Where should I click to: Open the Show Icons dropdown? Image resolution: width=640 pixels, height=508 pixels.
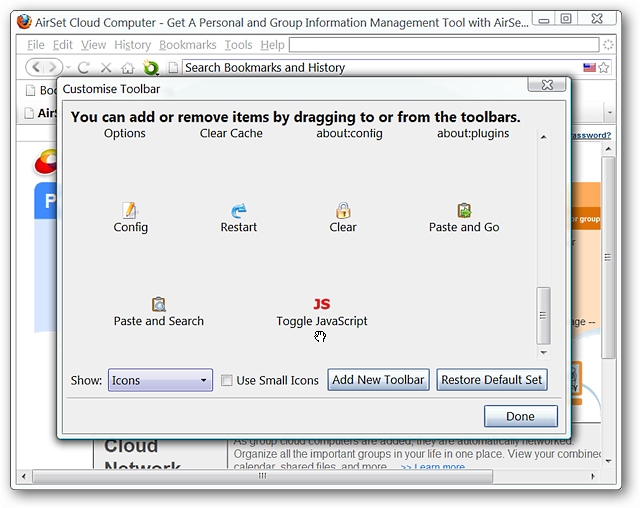(160, 380)
